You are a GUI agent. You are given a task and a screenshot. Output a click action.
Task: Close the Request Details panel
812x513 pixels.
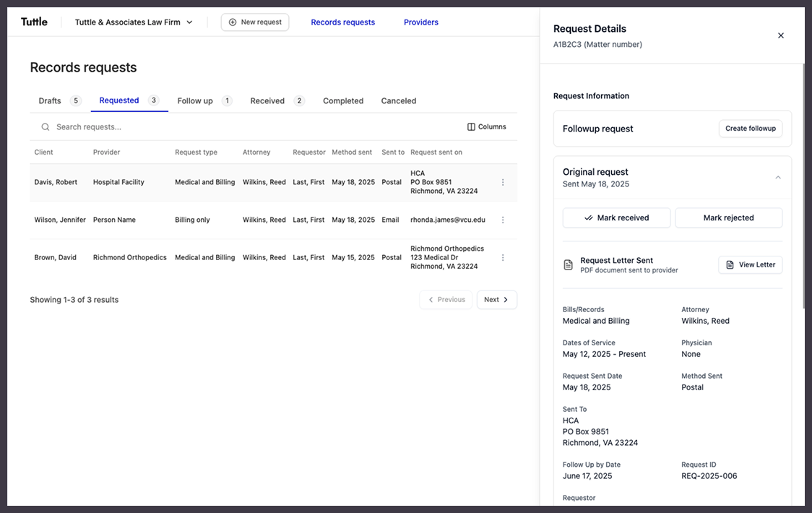point(780,35)
